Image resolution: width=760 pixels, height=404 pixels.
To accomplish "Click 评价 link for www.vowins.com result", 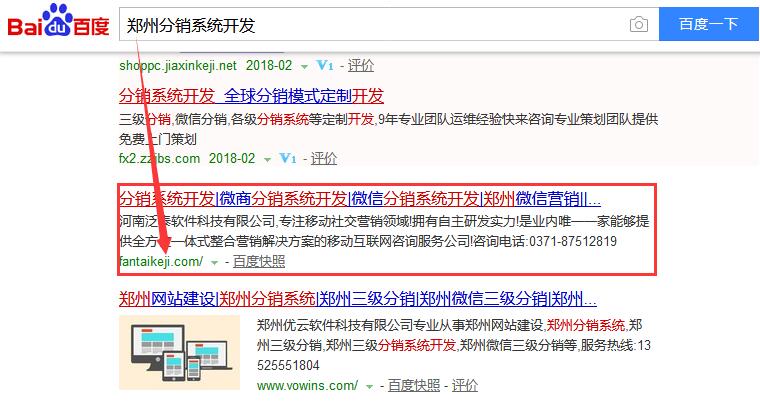I will [x=465, y=385].
